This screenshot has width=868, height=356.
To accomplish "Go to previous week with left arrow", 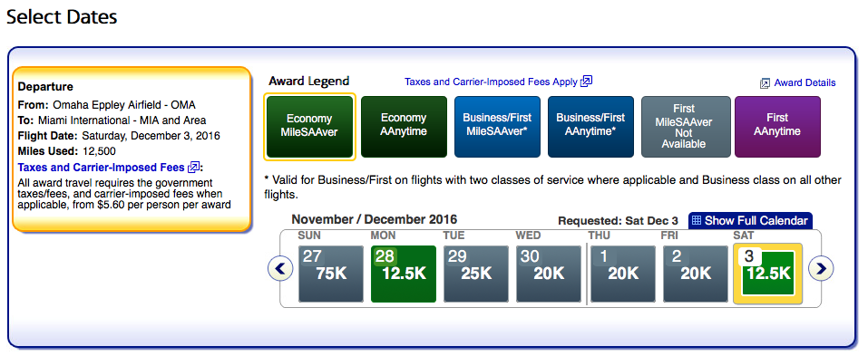I will click(280, 269).
